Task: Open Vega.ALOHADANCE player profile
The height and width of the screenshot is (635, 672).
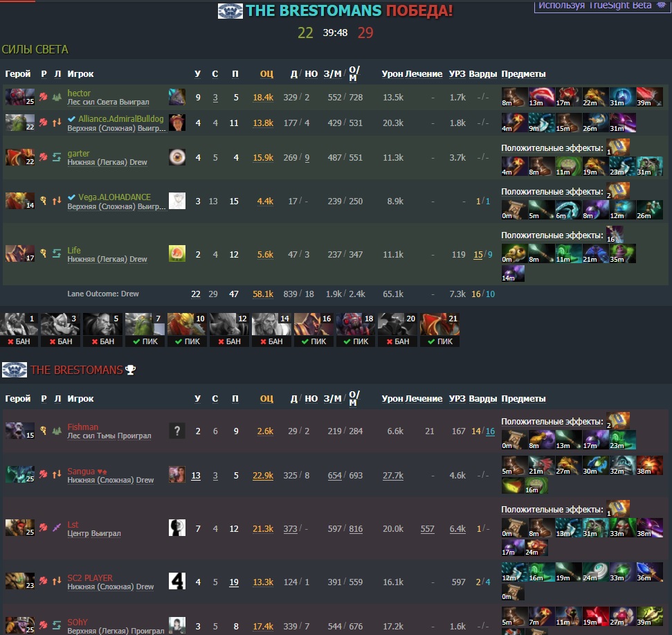Action: [x=114, y=197]
